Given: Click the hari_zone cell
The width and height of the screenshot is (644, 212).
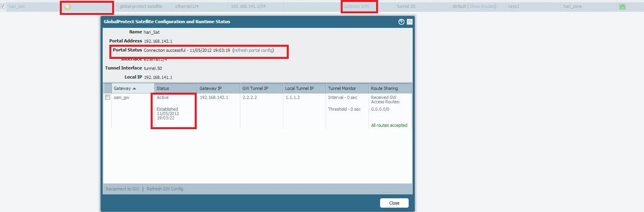Looking at the screenshot, I should coord(572,6).
